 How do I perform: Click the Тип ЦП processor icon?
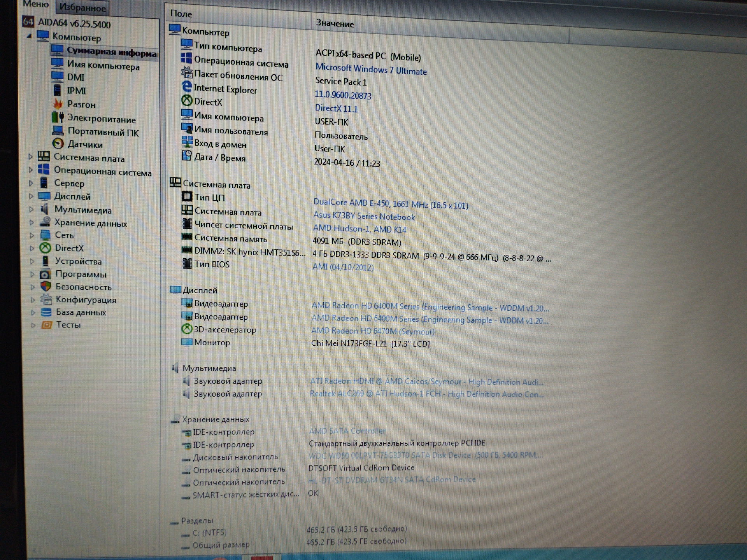pyautogui.click(x=187, y=196)
